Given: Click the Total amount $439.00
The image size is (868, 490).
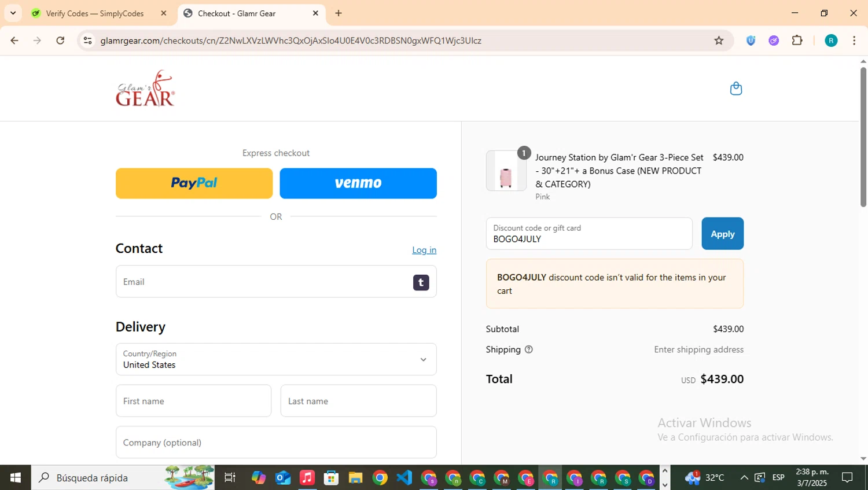Looking at the screenshot, I should coord(722,379).
